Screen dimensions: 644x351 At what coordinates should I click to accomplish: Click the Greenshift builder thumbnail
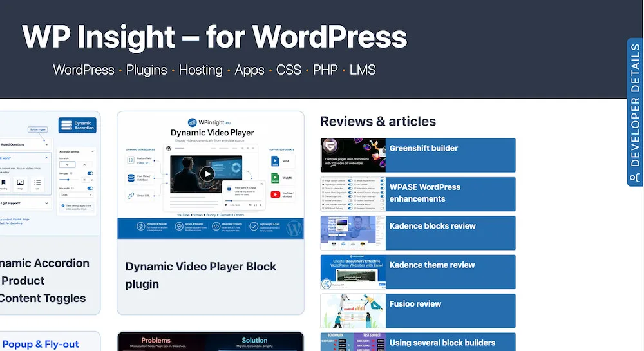[353, 155]
